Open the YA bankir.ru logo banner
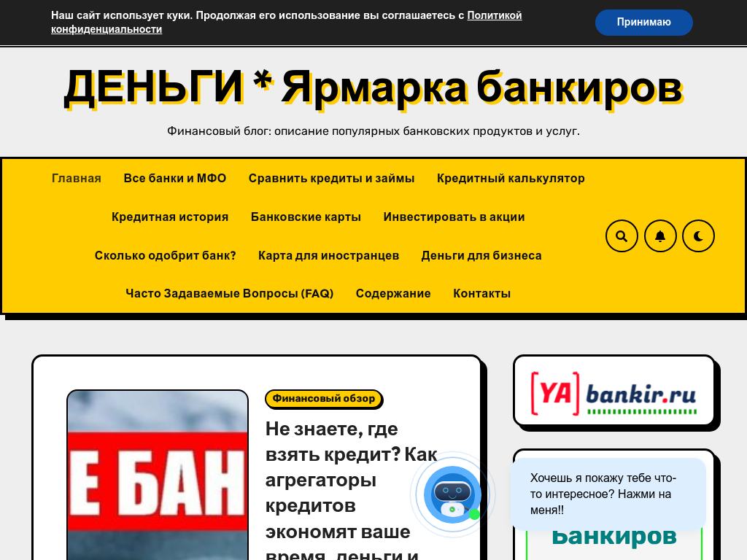The width and height of the screenshot is (747, 560). tap(614, 393)
